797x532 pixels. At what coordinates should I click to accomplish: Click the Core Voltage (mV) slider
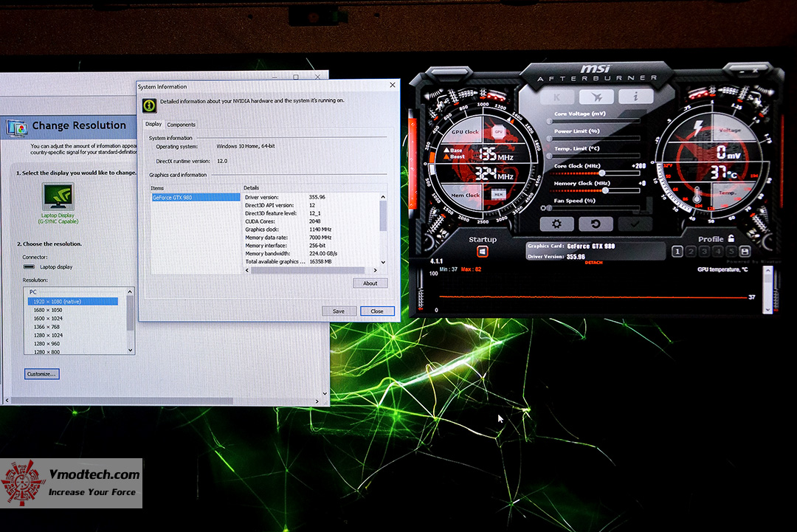594,121
